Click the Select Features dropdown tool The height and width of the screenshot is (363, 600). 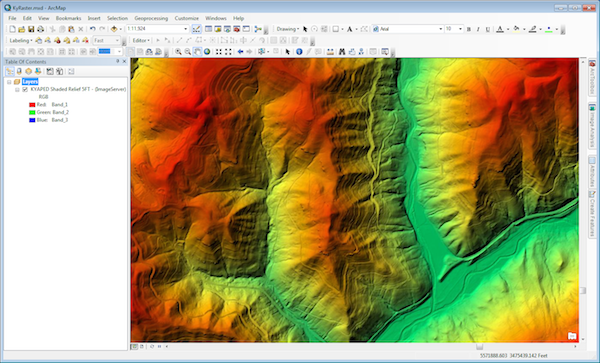coord(263,52)
